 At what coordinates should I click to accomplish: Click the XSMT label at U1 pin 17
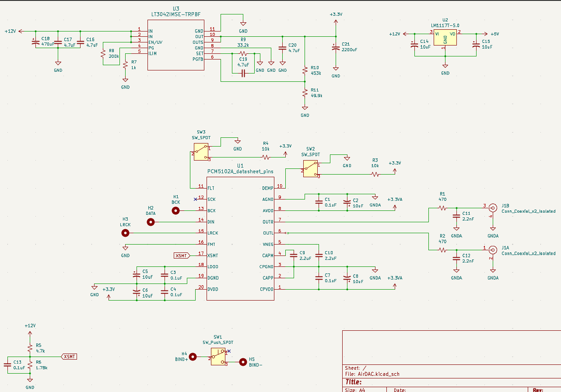click(182, 255)
